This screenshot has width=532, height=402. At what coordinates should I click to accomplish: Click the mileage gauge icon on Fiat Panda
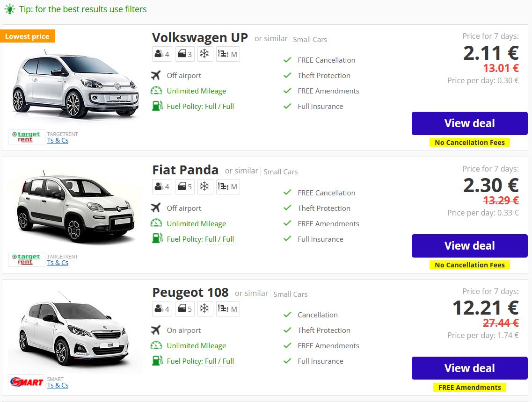click(x=156, y=223)
